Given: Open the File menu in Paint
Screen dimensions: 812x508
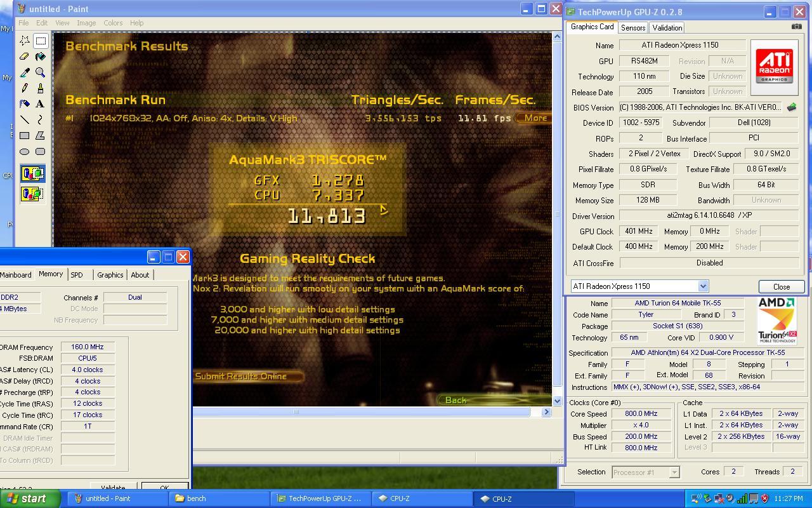Looking at the screenshot, I should pyautogui.click(x=23, y=23).
